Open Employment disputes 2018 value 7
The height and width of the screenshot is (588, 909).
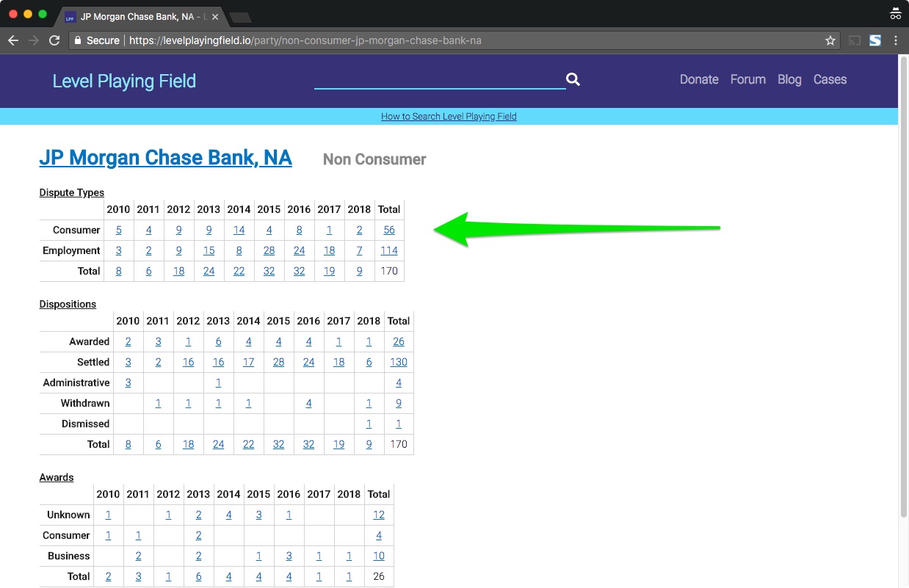[359, 250]
